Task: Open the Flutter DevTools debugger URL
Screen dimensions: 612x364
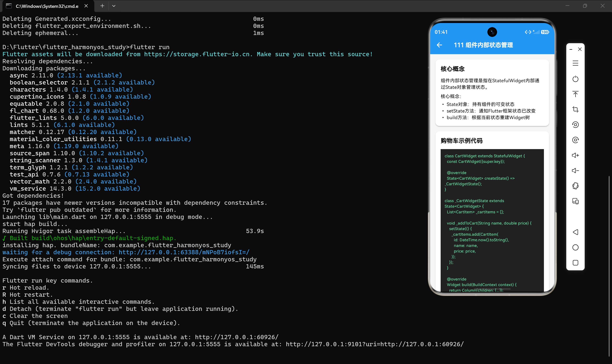Action: (375, 344)
